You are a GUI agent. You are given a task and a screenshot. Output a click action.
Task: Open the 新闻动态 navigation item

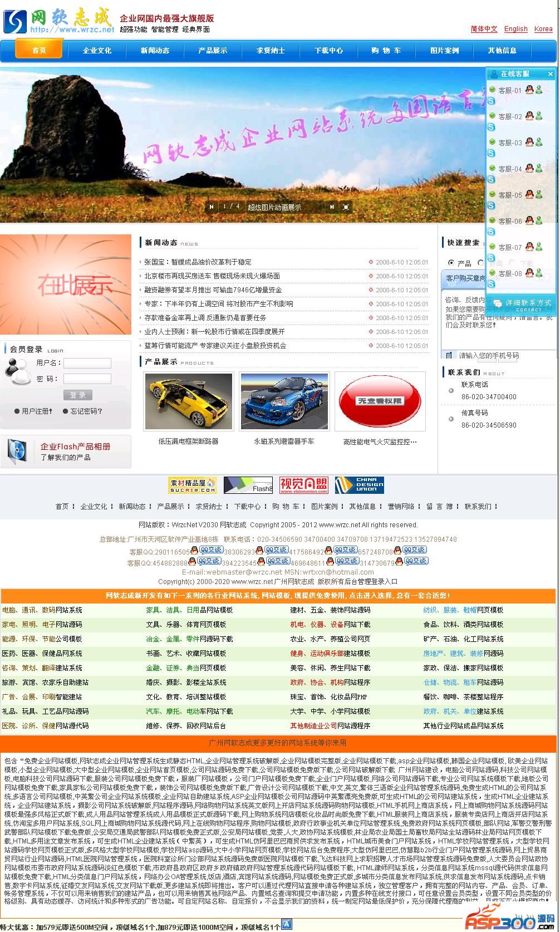coord(155,51)
